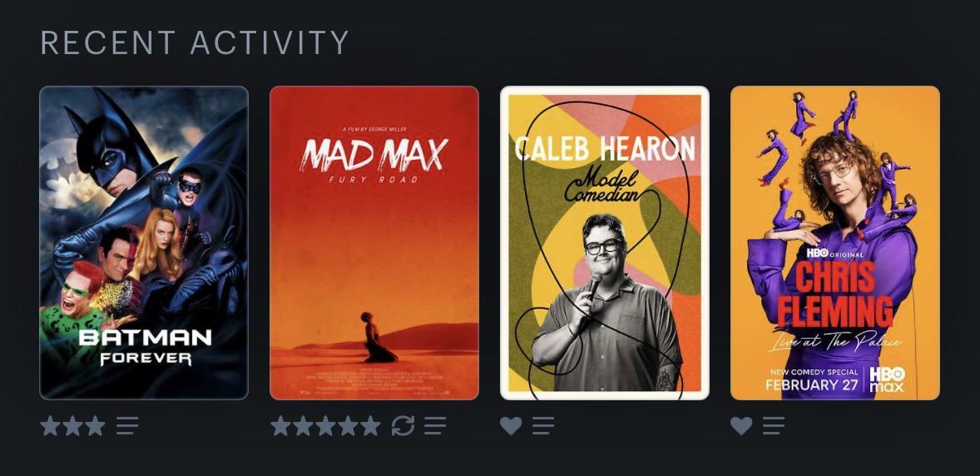Open the Batman Forever poster
Viewport: 980px width, 476px height.
click(x=144, y=243)
